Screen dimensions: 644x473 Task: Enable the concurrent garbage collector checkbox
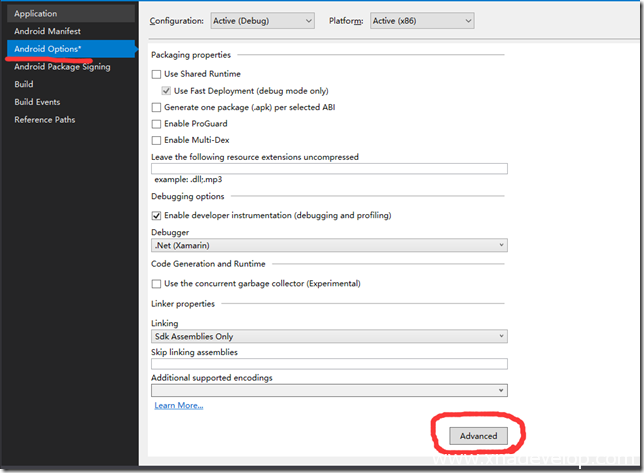156,284
